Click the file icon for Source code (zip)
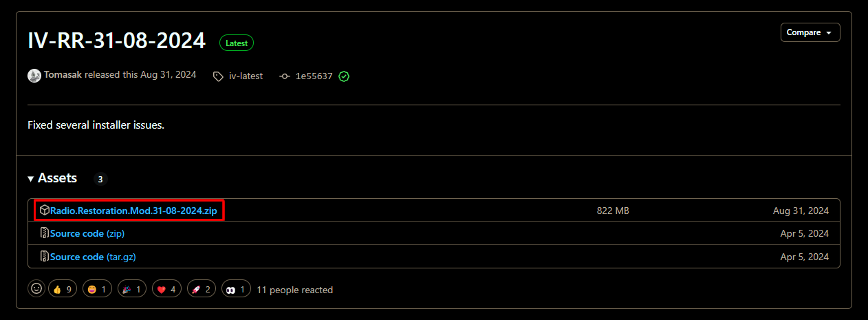868x320 pixels. [x=45, y=233]
